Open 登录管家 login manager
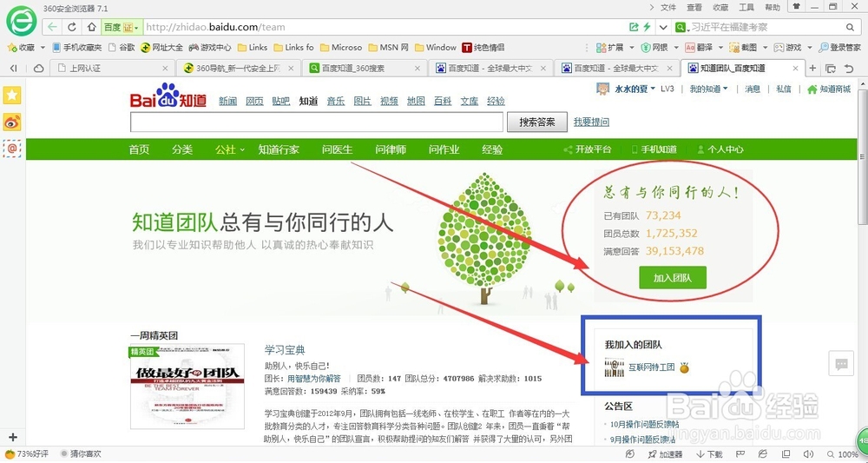868x463 pixels. pos(839,48)
